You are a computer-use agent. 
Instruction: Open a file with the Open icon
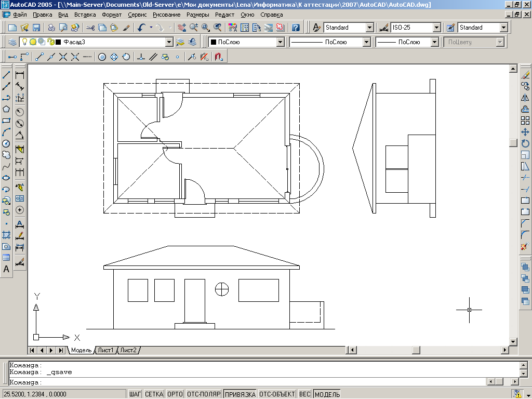point(24,28)
